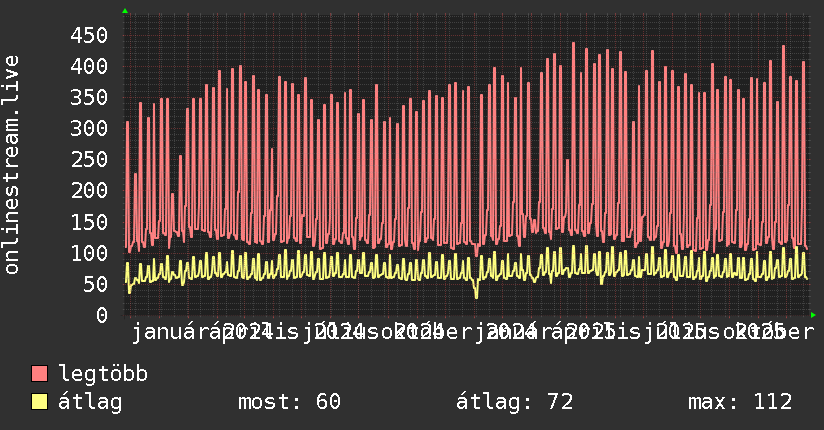This screenshot has height=430, width=824.
Task: Click the onlinestream.live vertical axis title
Action: point(11,165)
